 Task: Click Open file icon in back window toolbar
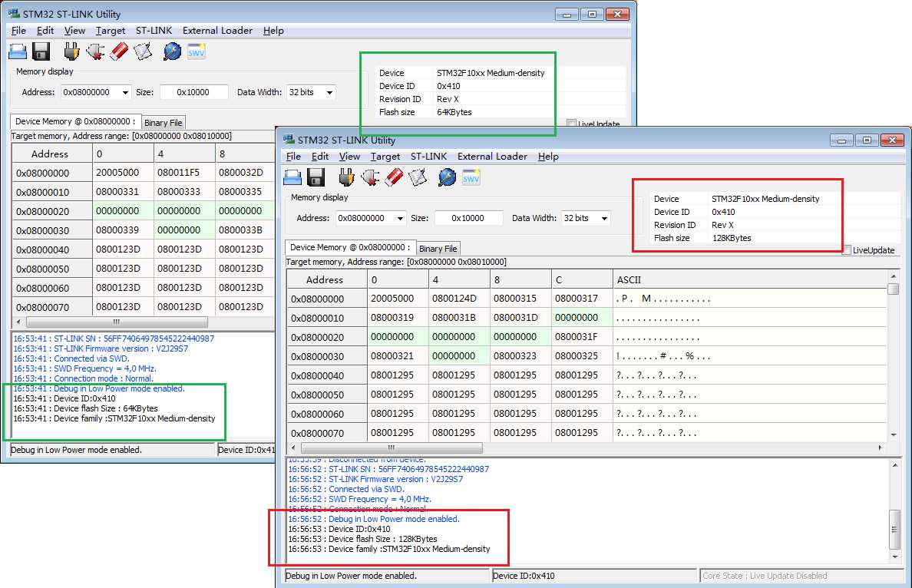18,51
